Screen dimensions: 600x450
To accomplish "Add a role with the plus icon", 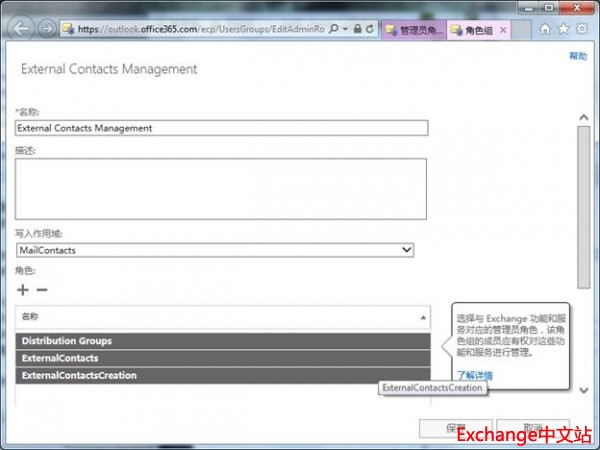I will (x=23, y=290).
